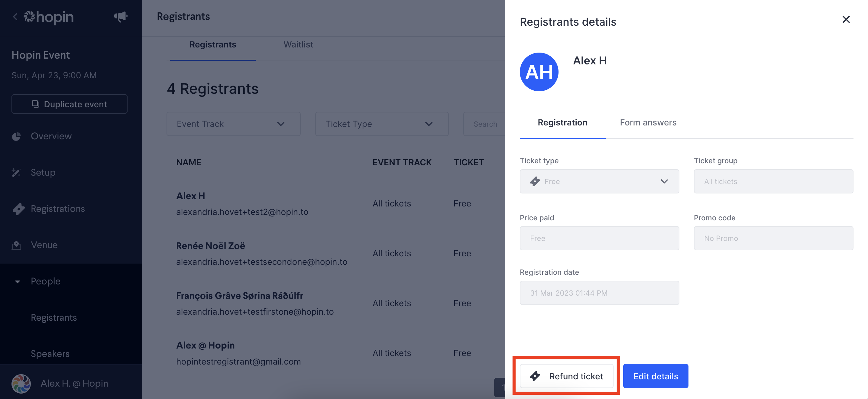
Task: Click the Alex H name in details panel
Action: [x=590, y=61]
